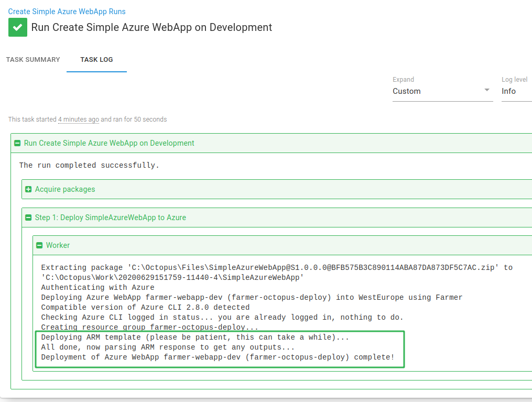Collapse the top-level run section using its minus icon
The image size is (532, 402).
pyautogui.click(x=17, y=143)
